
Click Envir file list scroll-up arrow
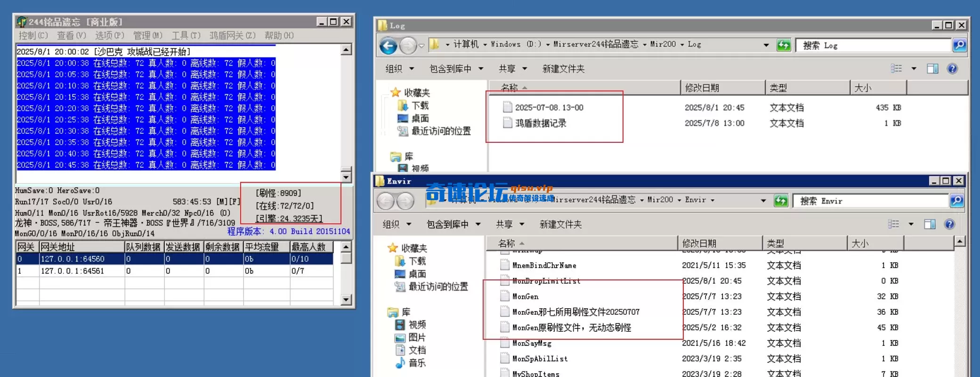click(x=960, y=242)
